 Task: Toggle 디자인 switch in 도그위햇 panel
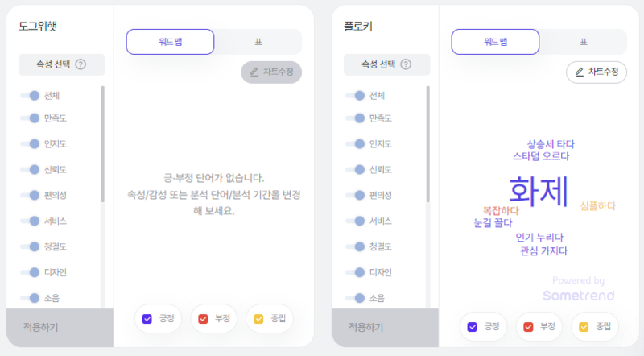pyautogui.click(x=30, y=272)
